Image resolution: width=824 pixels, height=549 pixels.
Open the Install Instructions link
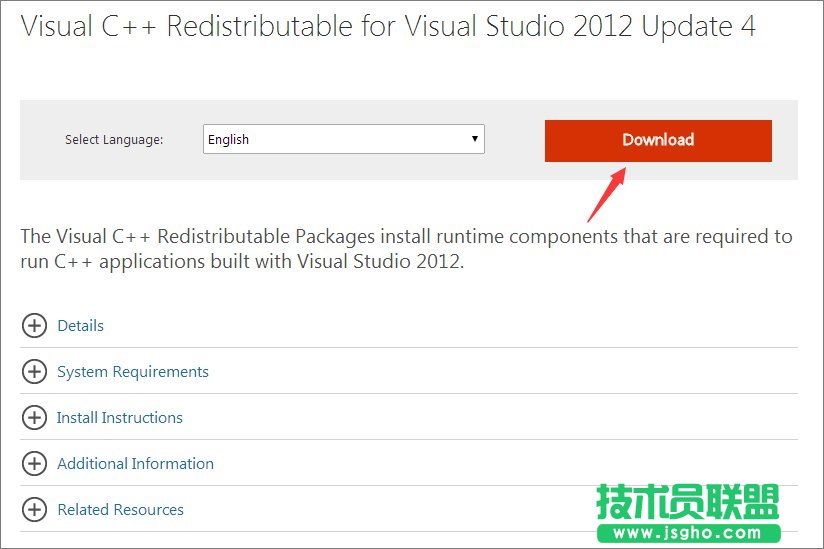tap(120, 418)
